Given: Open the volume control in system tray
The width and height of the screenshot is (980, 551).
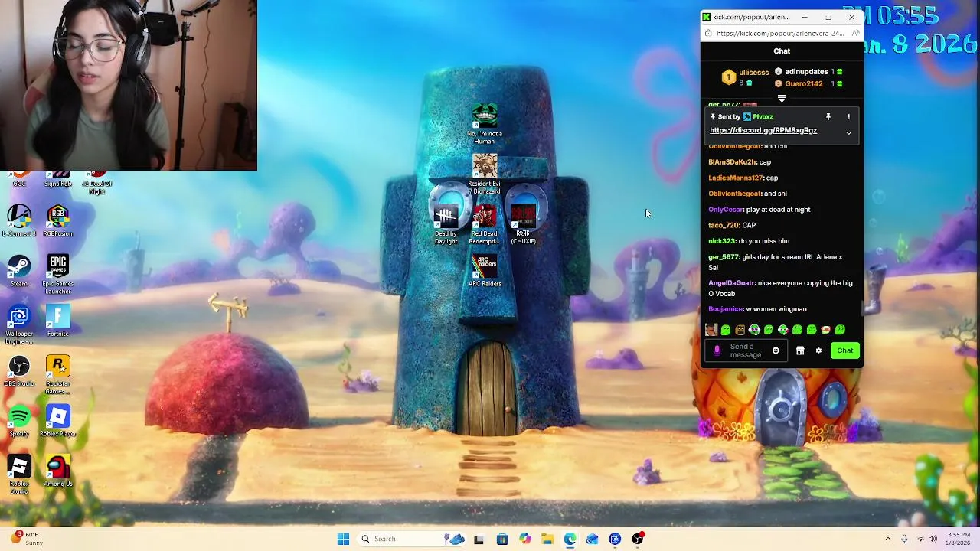Looking at the screenshot, I should click(x=934, y=539).
